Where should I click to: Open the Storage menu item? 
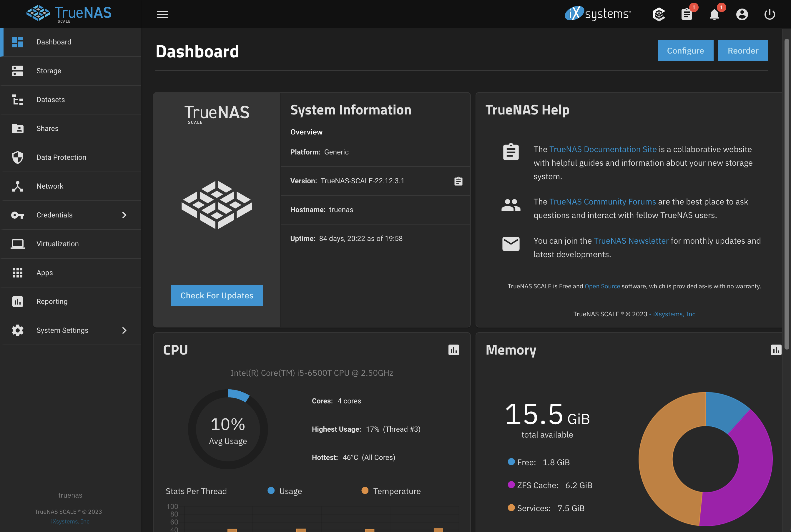point(49,71)
